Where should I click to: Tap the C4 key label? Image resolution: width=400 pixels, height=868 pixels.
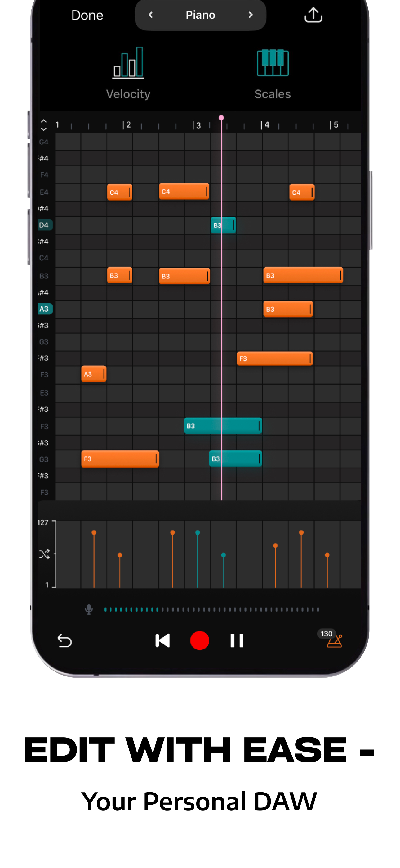pyautogui.click(x=44, y=258)
